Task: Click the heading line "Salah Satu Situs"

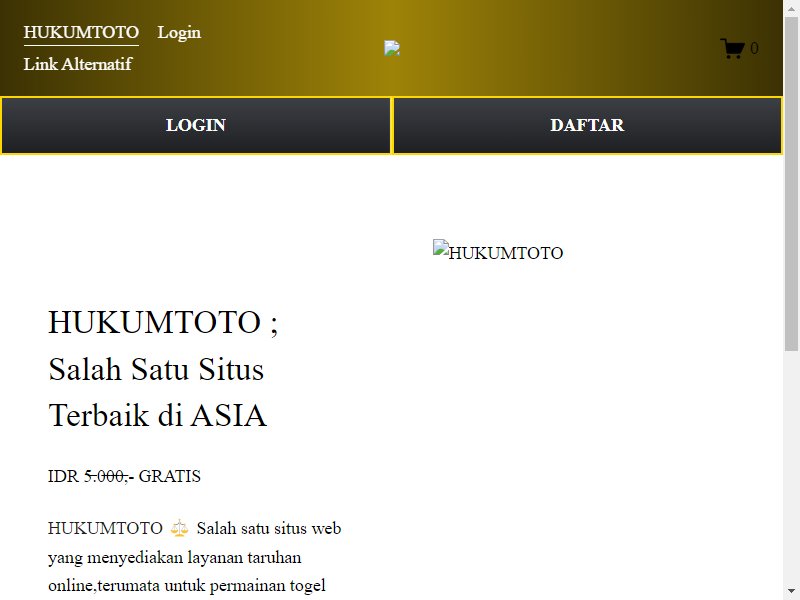Action: [x=156, y=369]
